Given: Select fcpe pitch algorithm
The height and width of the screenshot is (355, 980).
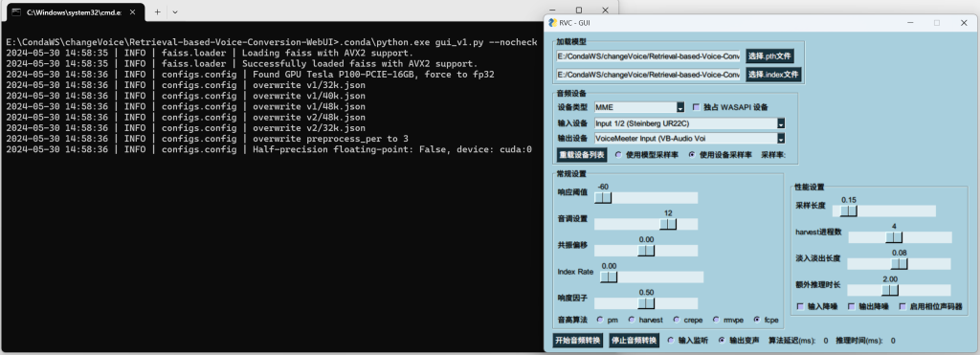Looking at the screenshot, I should tap(758, 320).
